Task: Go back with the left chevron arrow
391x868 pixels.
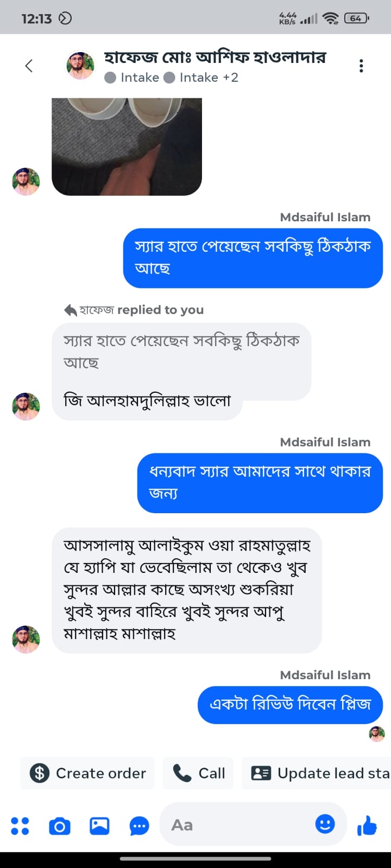Action: click(29, 65)
